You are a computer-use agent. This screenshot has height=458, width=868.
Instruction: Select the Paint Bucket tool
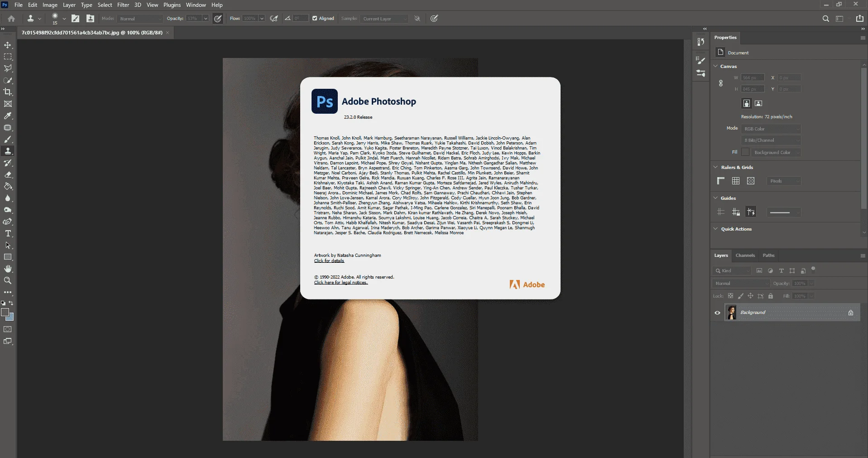pos(8,187)
